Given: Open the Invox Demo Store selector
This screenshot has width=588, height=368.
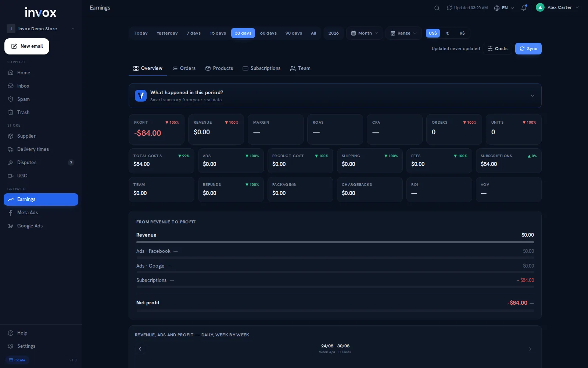Looking at the screenshot, I should (x=41, y=29).
